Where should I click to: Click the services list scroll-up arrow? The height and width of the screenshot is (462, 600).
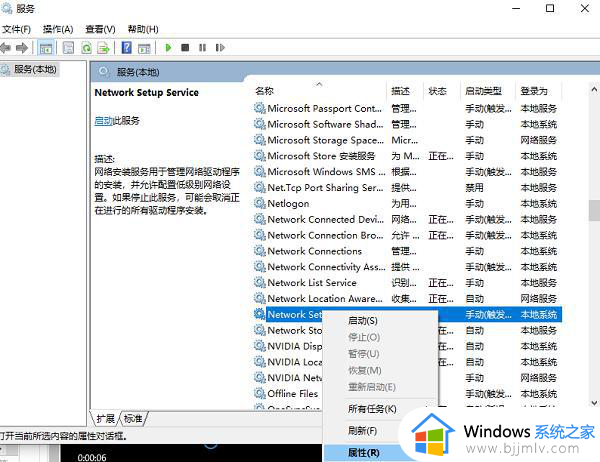coord(594,90)
